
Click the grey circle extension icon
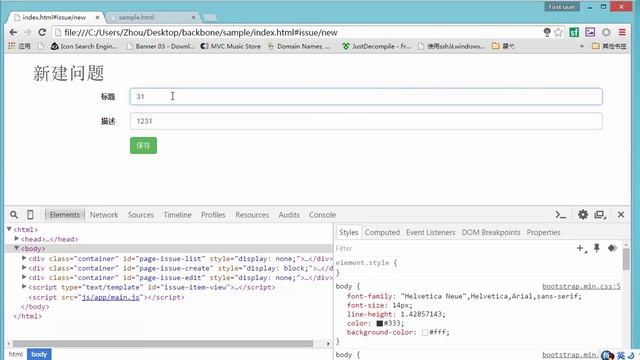[x=606, y=32]
